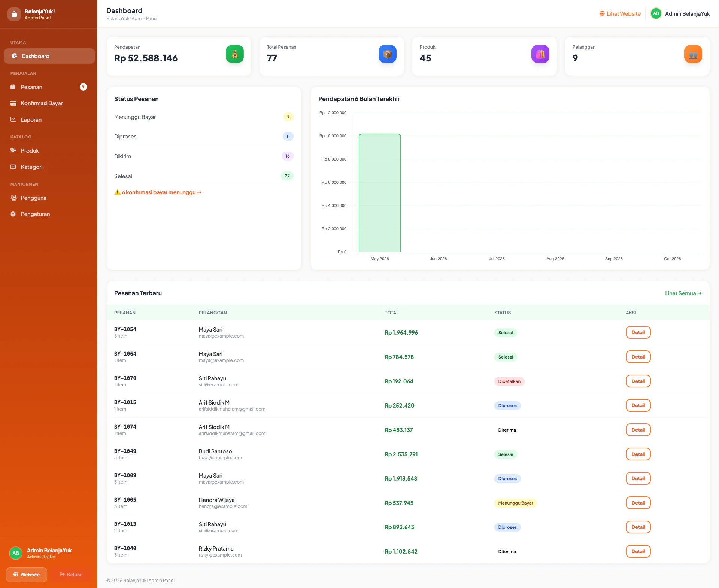Open Detail for order BY-1049
This screenshot has width=719, height=588.
pos(638,454)
